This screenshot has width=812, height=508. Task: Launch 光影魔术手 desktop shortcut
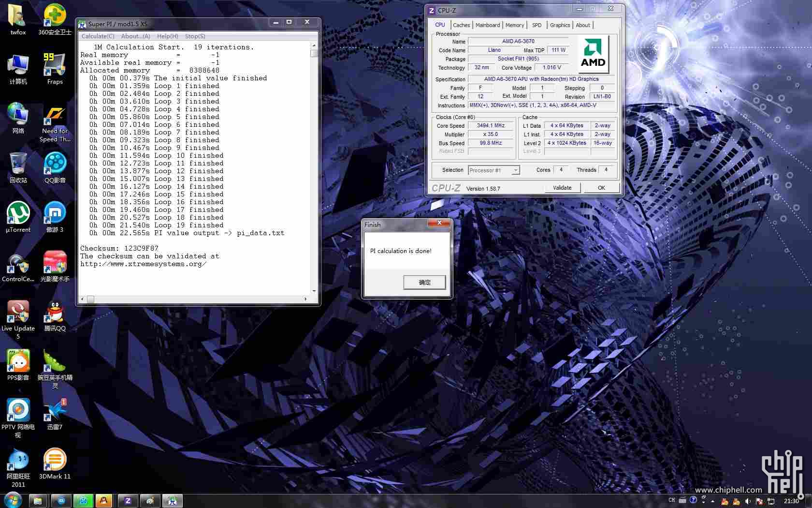55,267
